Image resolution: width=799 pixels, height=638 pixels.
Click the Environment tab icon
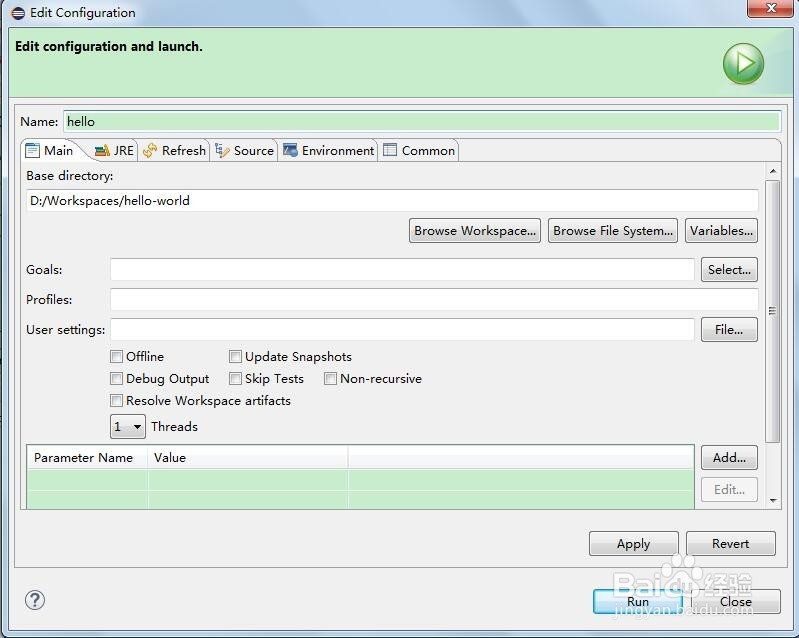(x=290, y=150)
